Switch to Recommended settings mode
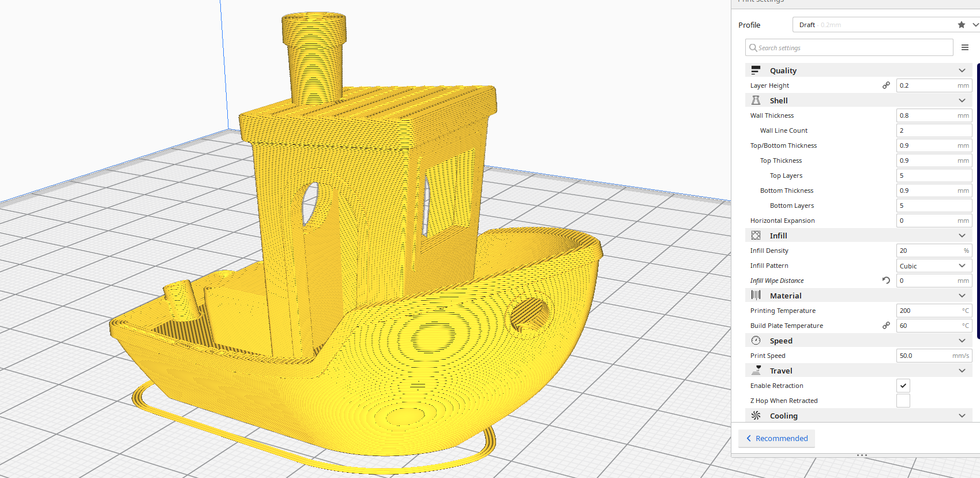Image resolution: width=980 pixels, height=478 pixels. (776, 438)
